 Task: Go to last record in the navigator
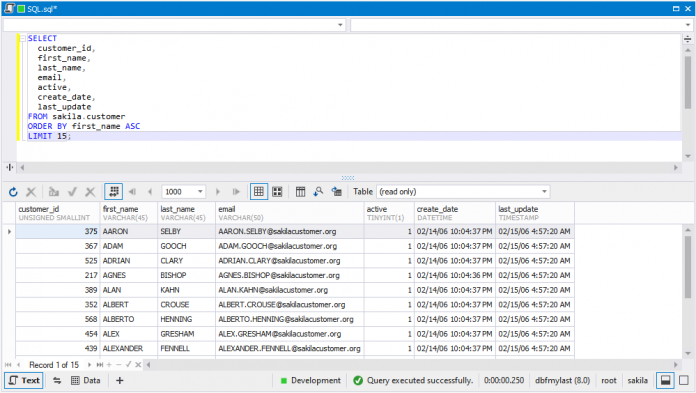coord(99,365)
